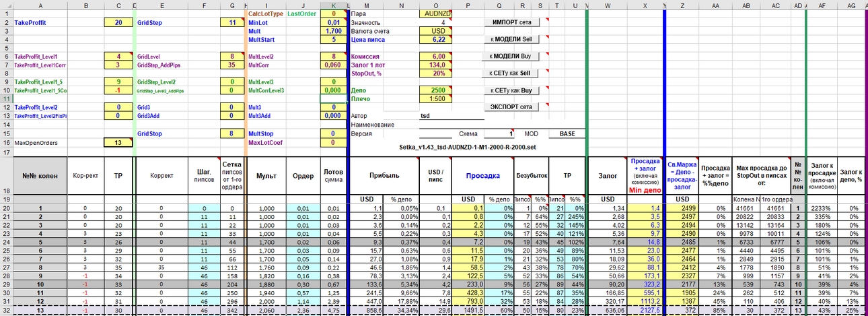The width and height of the screenshot is (868, 316).
Task: Click the Залог к просадке header
Action: click(x=822, y=175)
